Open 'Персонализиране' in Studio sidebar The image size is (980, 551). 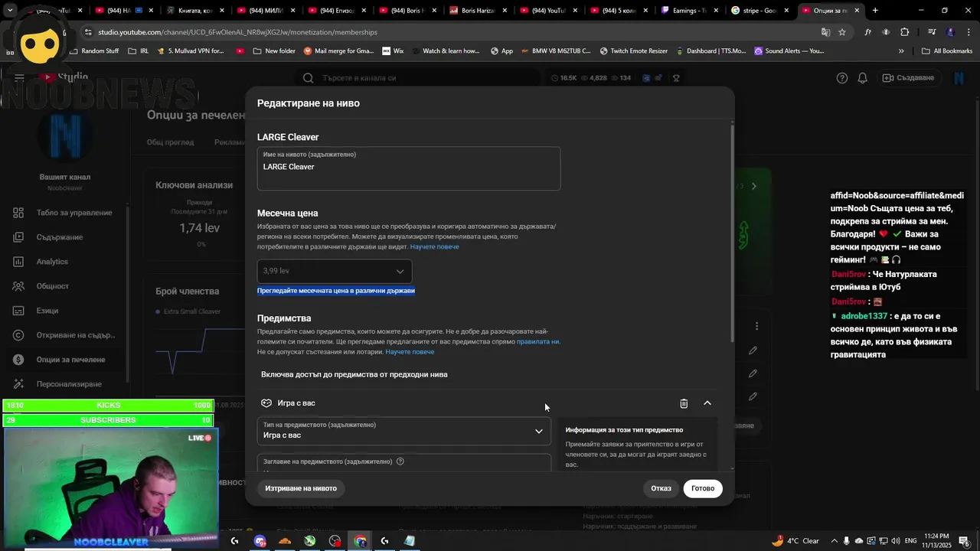point(69,384)
